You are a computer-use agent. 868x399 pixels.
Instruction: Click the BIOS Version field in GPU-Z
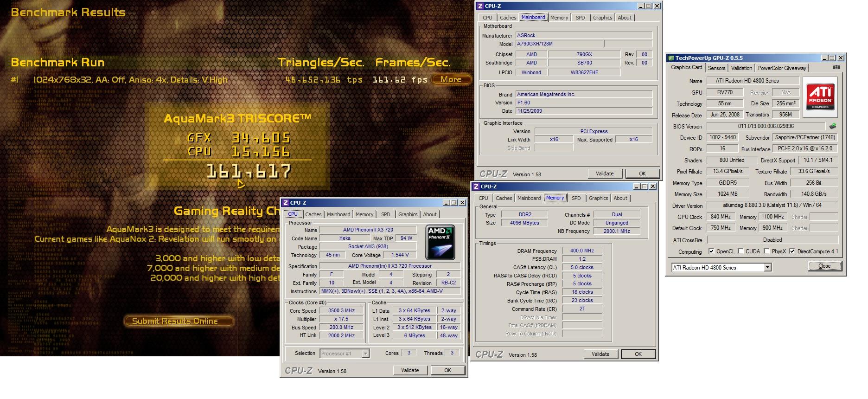point(766,126)
